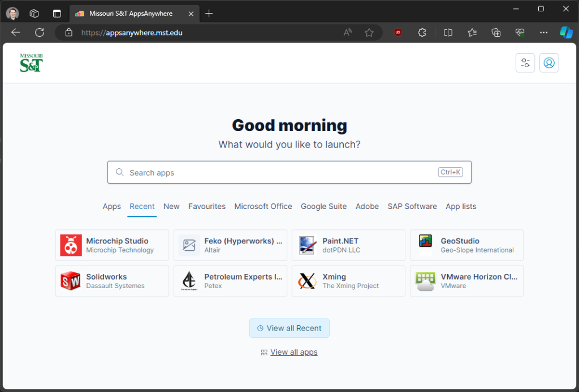This screenshot has height=392, width=579.
Task: Toggle split screen icon
Action: point(448,32)
